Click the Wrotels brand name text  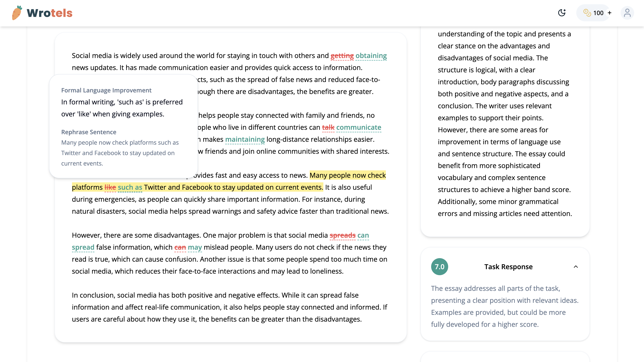click(50, 13)
